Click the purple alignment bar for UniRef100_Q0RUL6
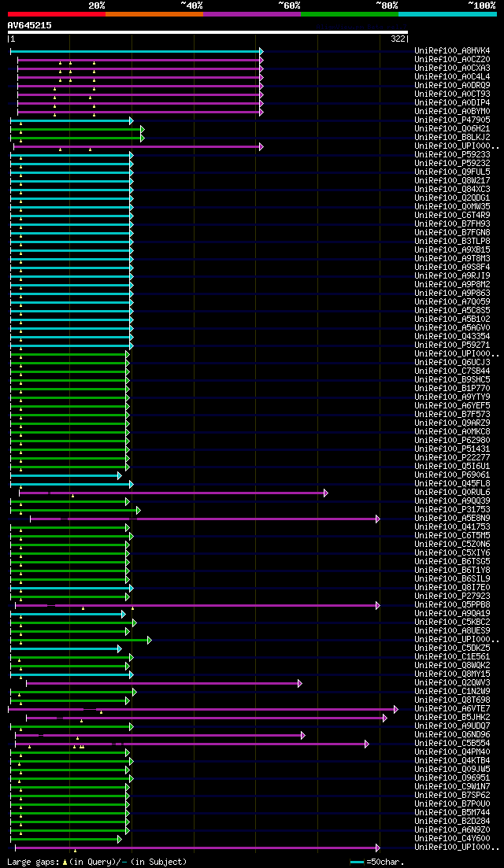The width and height of the screenshot is (504, 868). (x=173, y=493)
